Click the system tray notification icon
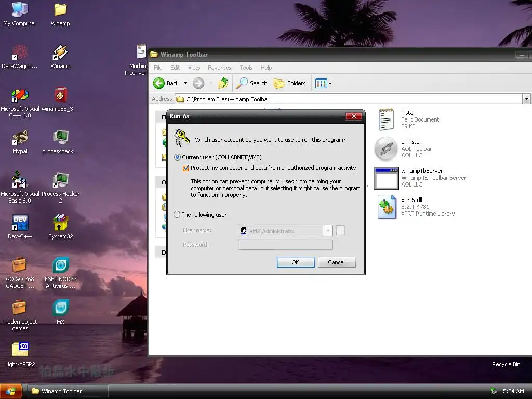Viewport: 532px width, 399px height. point(494,391)
